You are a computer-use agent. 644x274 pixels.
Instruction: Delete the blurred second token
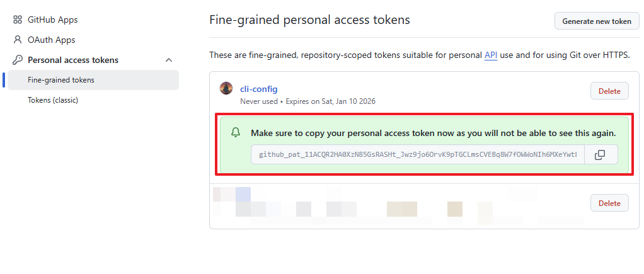(609, 203)
